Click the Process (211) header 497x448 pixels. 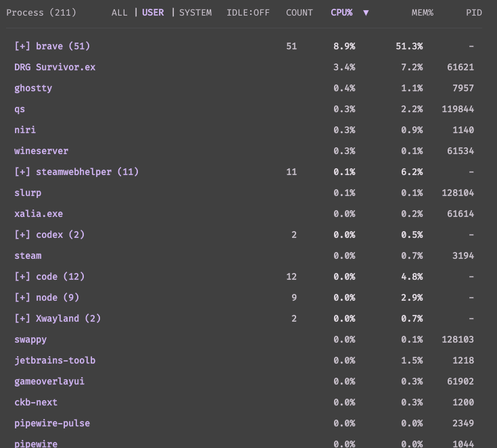[41, 13]
